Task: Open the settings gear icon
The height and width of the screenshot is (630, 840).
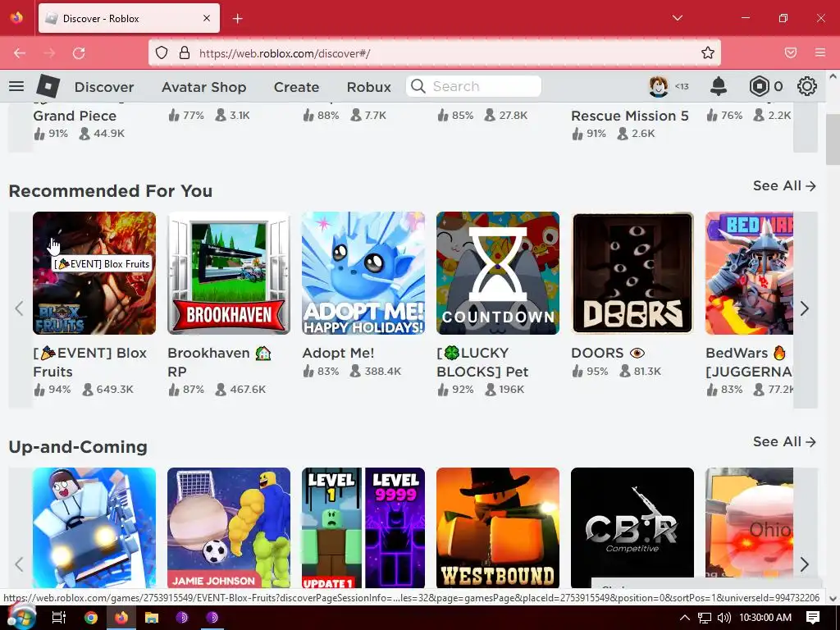Action: pyautogui.click(x=807, y=86)
